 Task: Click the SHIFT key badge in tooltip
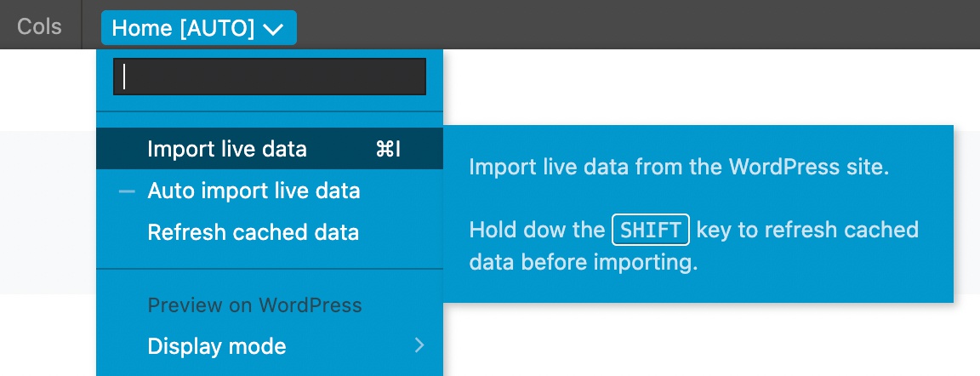pyautogui.click(x=651, y=229)
